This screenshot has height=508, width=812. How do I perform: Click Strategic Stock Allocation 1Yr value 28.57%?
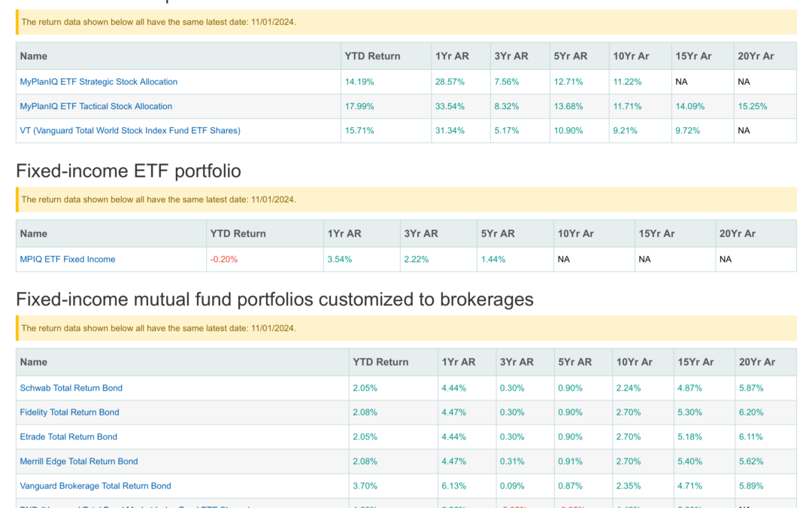click(450, 82)
